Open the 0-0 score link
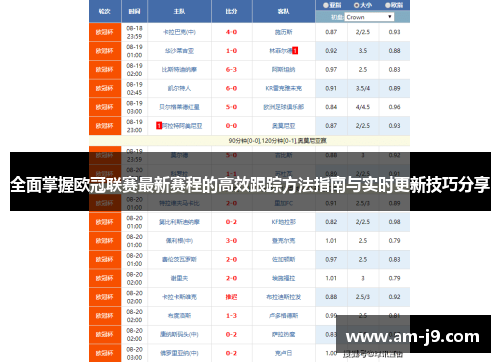500x362 pixels. coord(231,126)
